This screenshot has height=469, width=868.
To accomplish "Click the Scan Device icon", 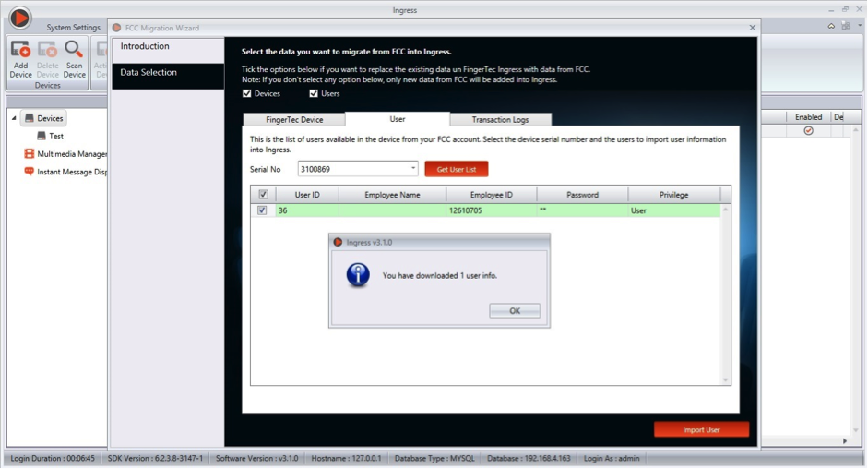I will 74,49.
